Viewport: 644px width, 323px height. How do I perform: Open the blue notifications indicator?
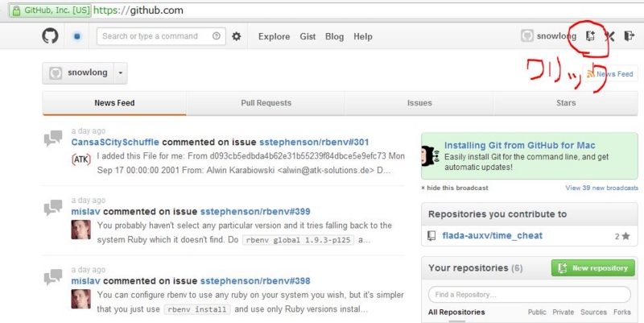click(76, 36)
